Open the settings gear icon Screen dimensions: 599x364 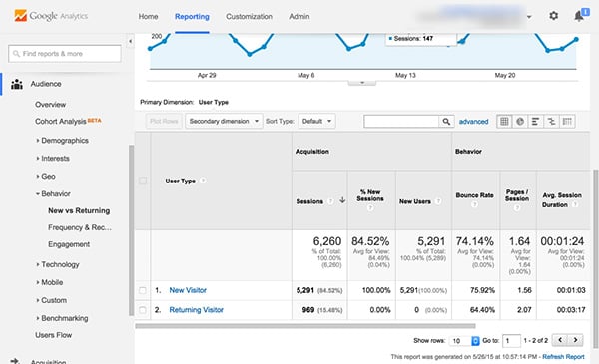[x=553, y=16]
